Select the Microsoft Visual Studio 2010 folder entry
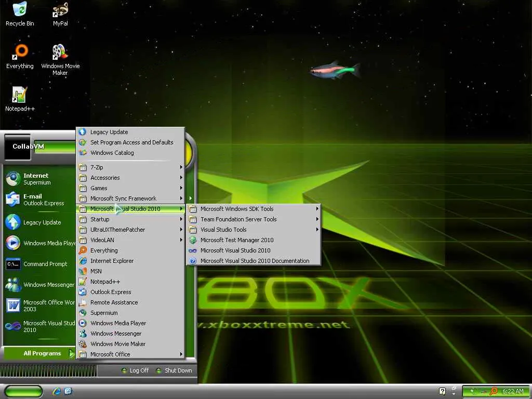 [x=130, y=209]
